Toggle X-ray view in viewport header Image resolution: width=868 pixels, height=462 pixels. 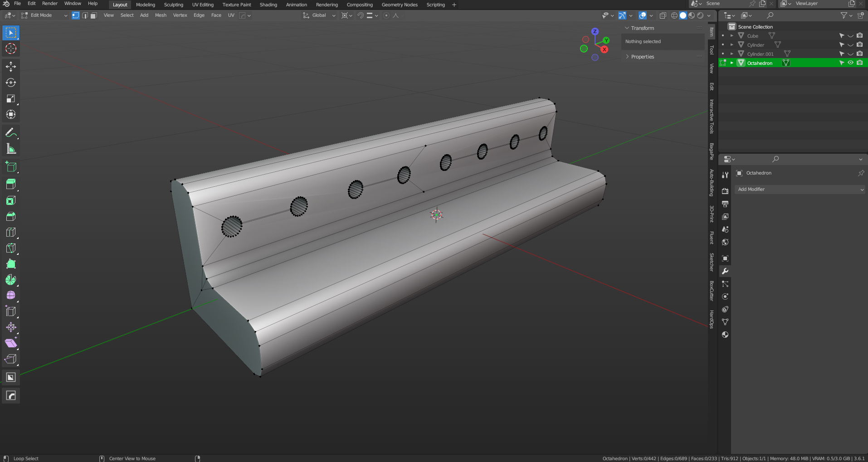(663, 15)
